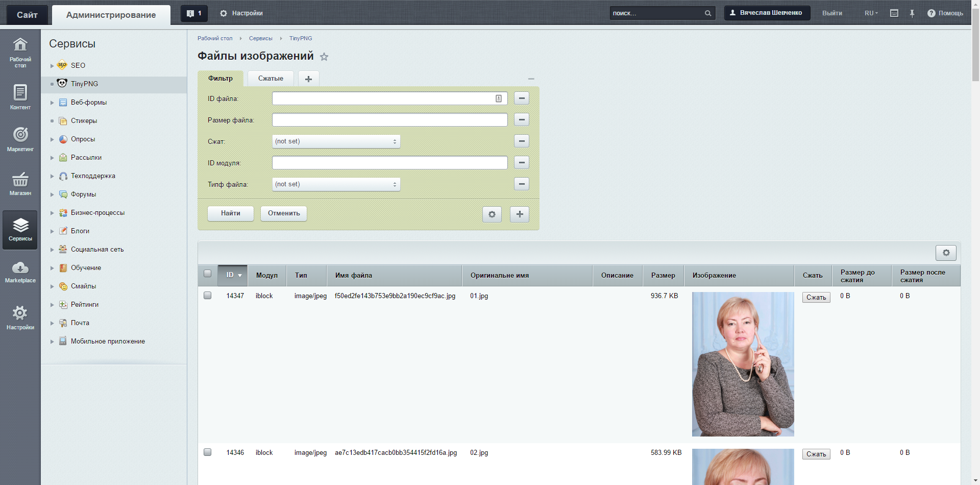The height and width of the screenshot is (485, 980).
Task: Click Сжать button for 01.jpg
Action: [x=816, y=297]
